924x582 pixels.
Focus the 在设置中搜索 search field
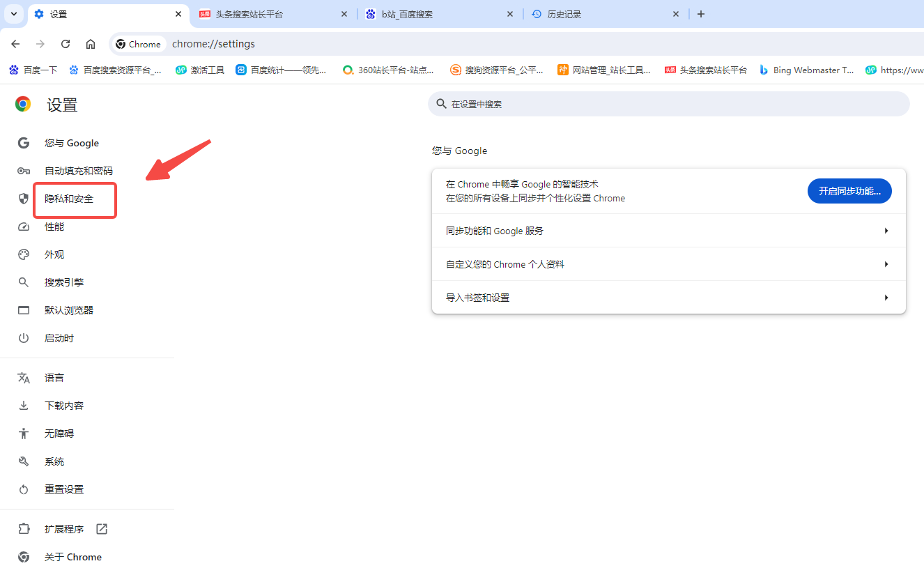(x=669, y=104)
